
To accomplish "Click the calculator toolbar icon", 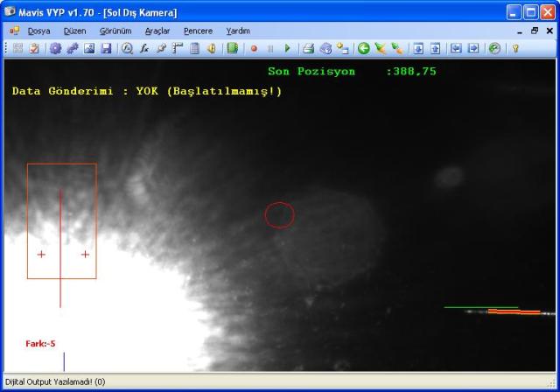I will (194, 48).
